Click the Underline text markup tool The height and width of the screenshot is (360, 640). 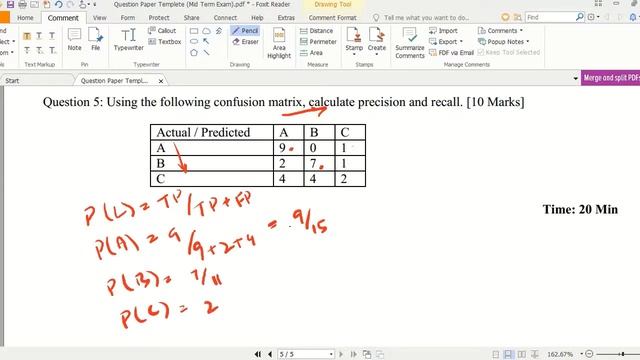tap(52, 36)
